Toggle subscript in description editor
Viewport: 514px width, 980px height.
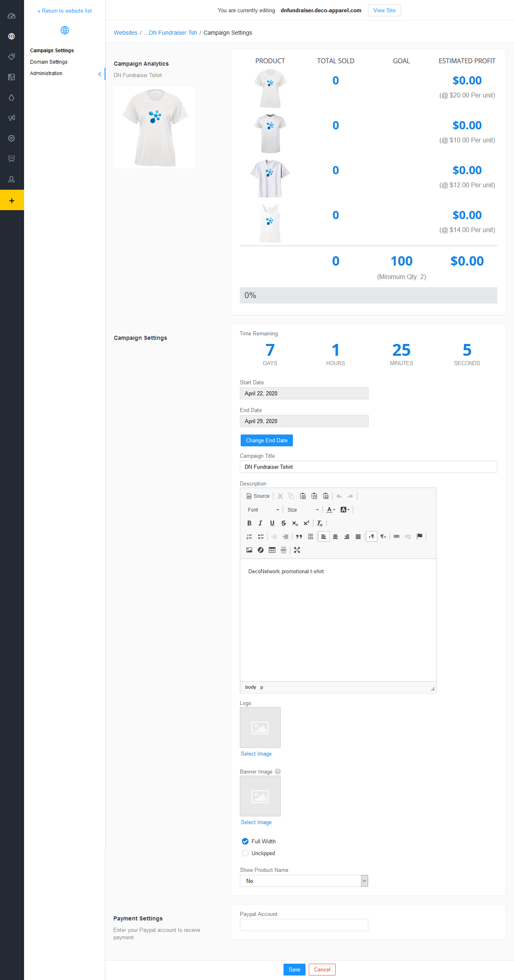tap(295, 523)
